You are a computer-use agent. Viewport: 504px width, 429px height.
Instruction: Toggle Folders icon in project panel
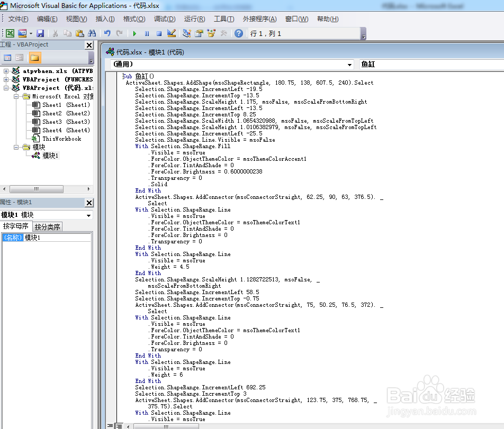point(34,58)
